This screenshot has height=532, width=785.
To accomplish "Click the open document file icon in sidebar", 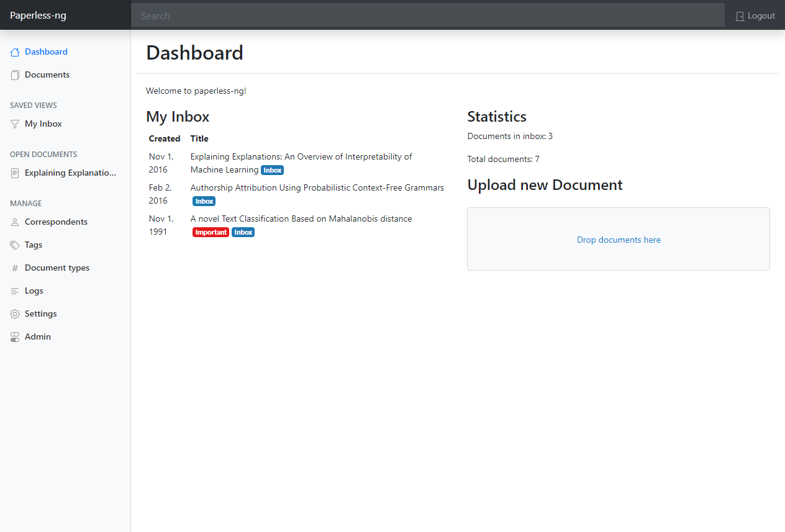I will pos(15,173).
